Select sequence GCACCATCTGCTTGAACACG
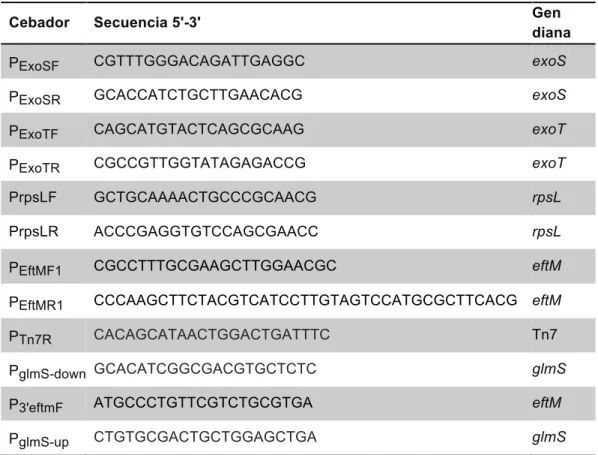This screenshot has height=455, width=598. [198, 95]
